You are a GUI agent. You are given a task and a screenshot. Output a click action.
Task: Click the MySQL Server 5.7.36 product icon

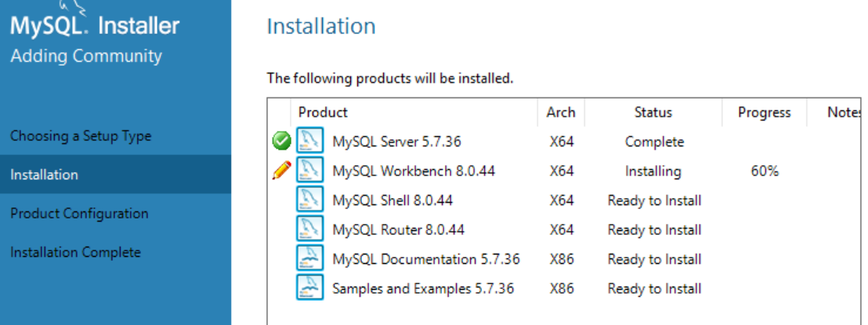click(x=310, y=142)
